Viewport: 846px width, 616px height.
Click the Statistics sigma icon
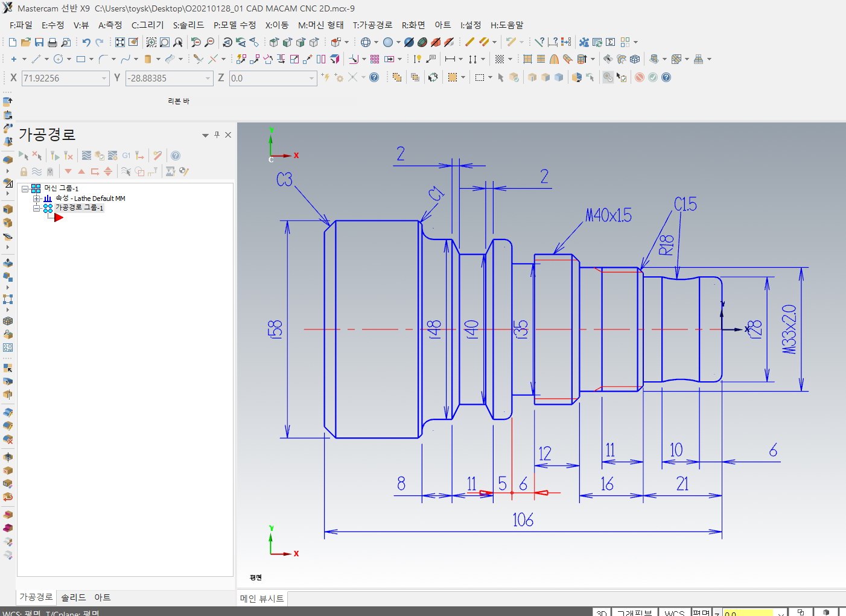[x=611, y=42]
